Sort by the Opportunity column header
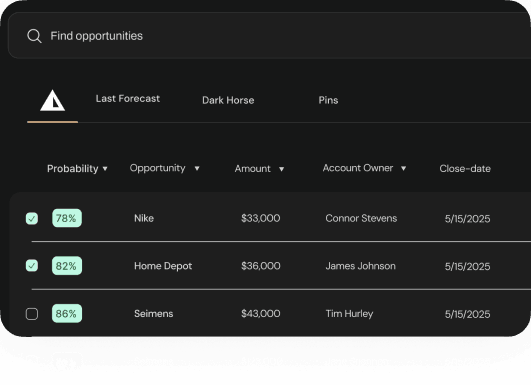The image size is (531, 385). 157,168
